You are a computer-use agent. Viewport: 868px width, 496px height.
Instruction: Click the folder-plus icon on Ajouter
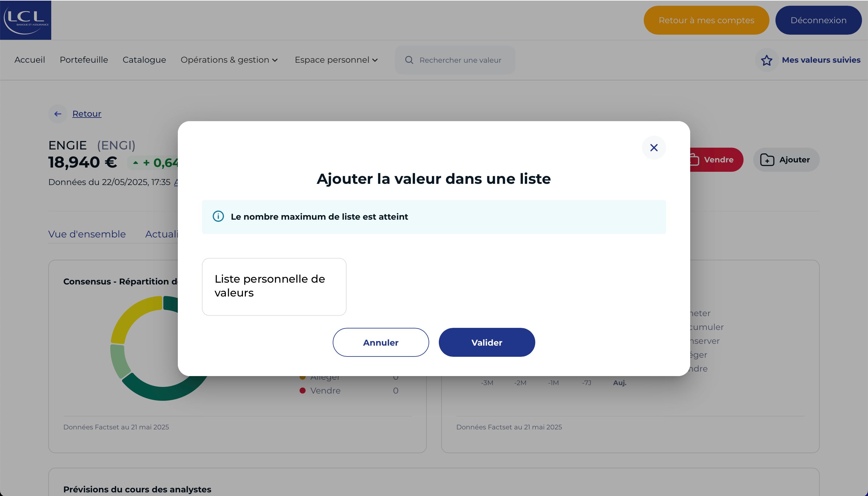pyautogui.click(x=767, y=160)
